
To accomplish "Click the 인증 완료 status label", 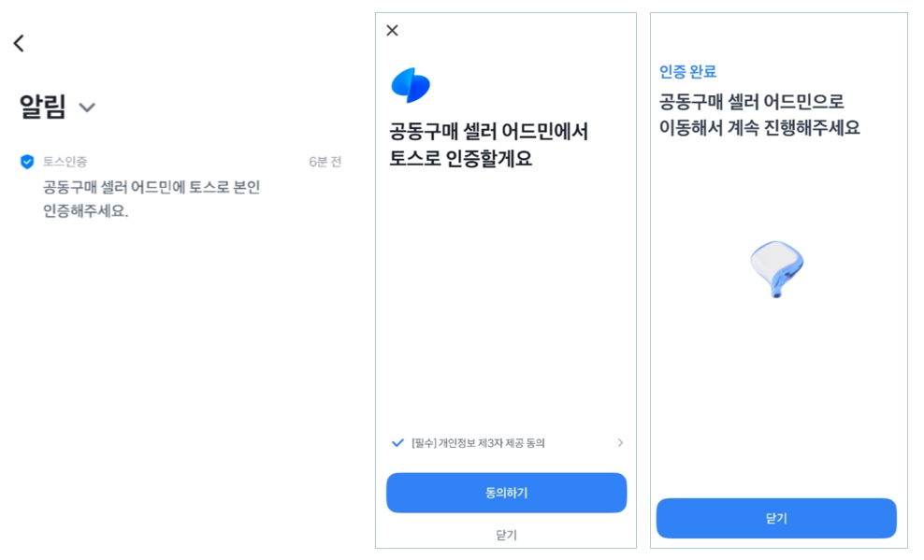I will (687, 72).
